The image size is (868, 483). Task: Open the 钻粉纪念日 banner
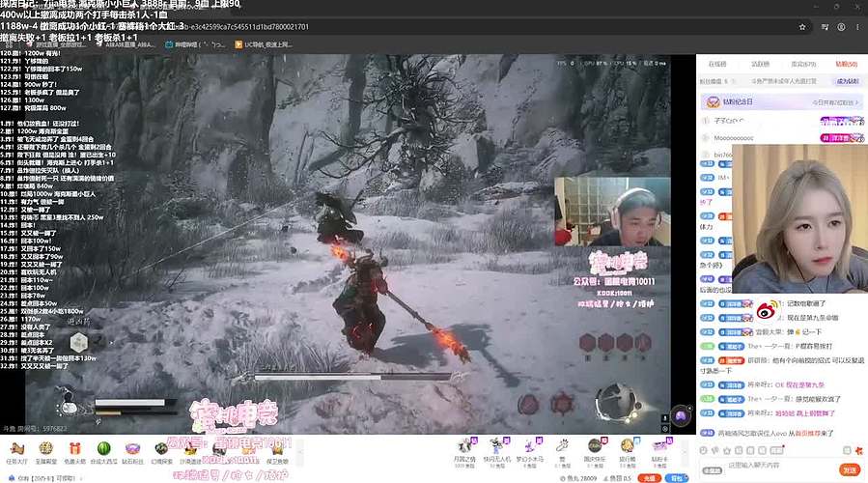[x=781, y=102]
